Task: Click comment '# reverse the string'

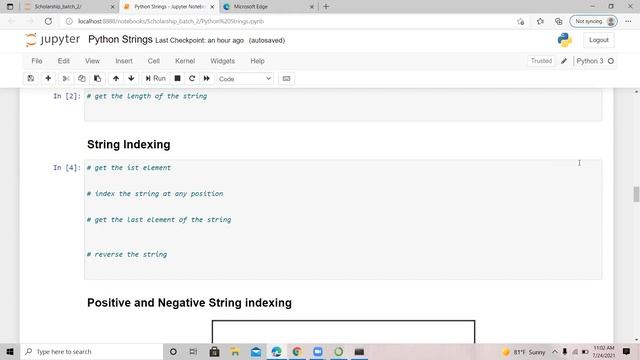Action: [127, 254]
